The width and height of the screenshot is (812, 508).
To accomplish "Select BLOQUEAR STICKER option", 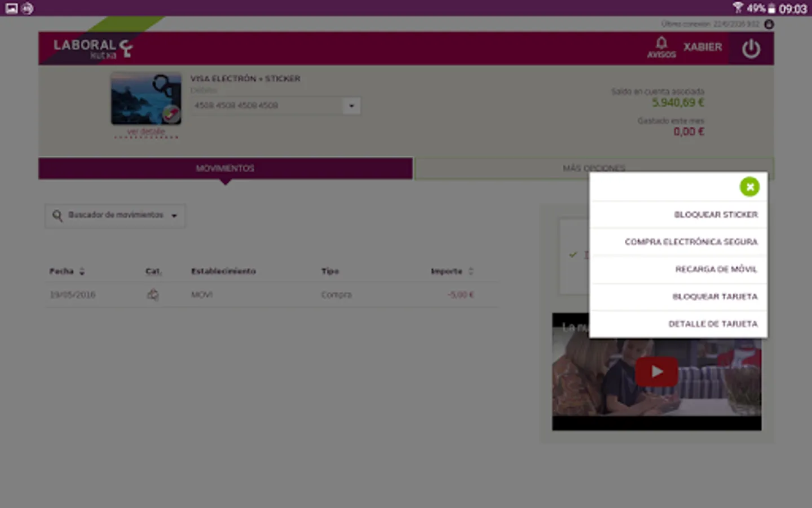I will [x=678, y=214].
